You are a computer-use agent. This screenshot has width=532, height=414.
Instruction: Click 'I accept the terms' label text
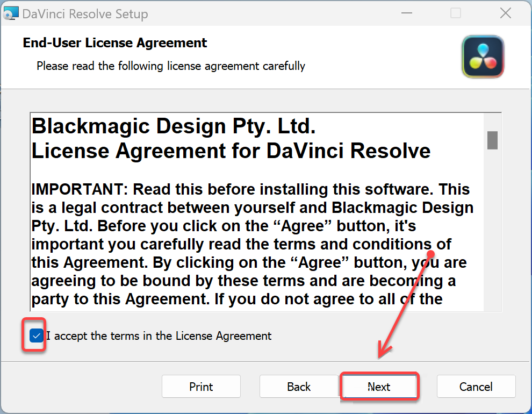click(x=159, y=336)
